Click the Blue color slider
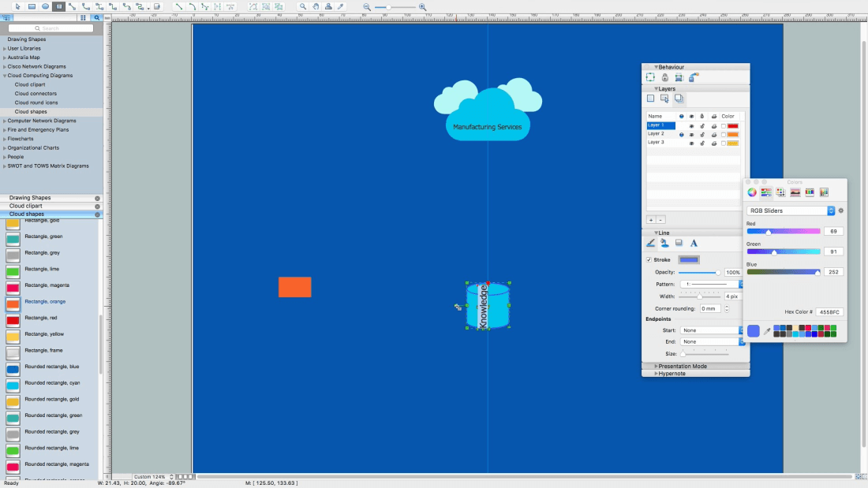Screen dimensions: 868x488 coord(784,272)
